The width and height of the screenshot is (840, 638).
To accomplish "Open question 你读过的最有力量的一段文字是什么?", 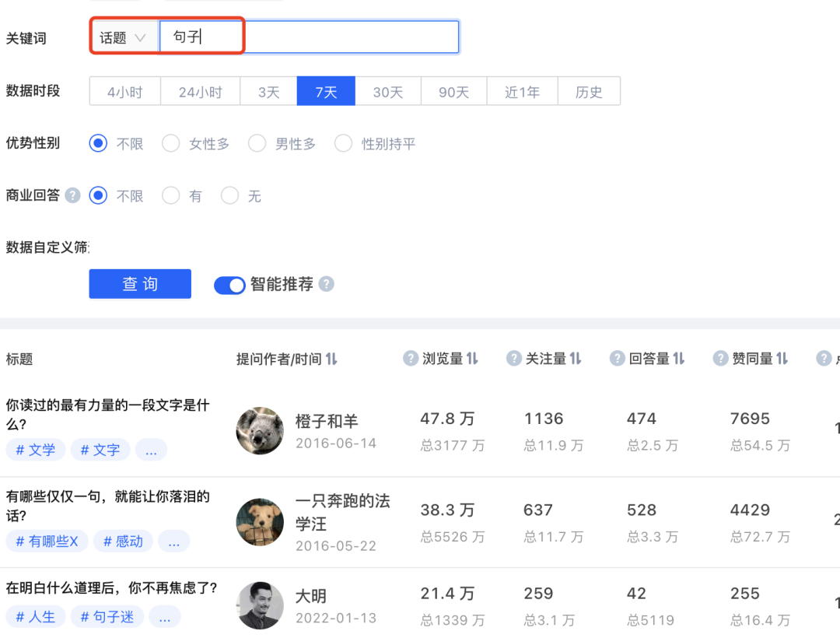I will point(107,415).
